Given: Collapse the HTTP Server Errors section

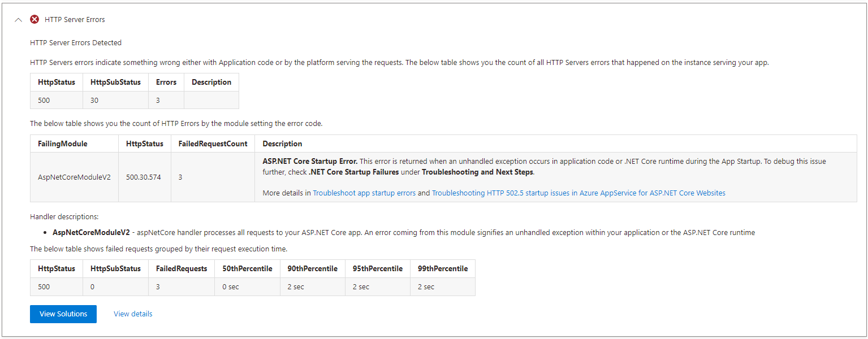Looking at the screenshot, I should point(18,19).
